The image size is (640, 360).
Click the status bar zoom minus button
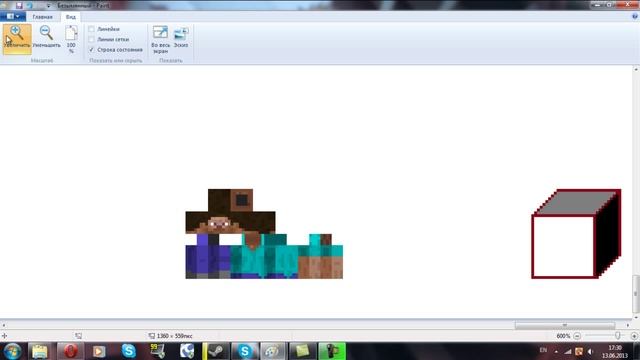(577, 336)
